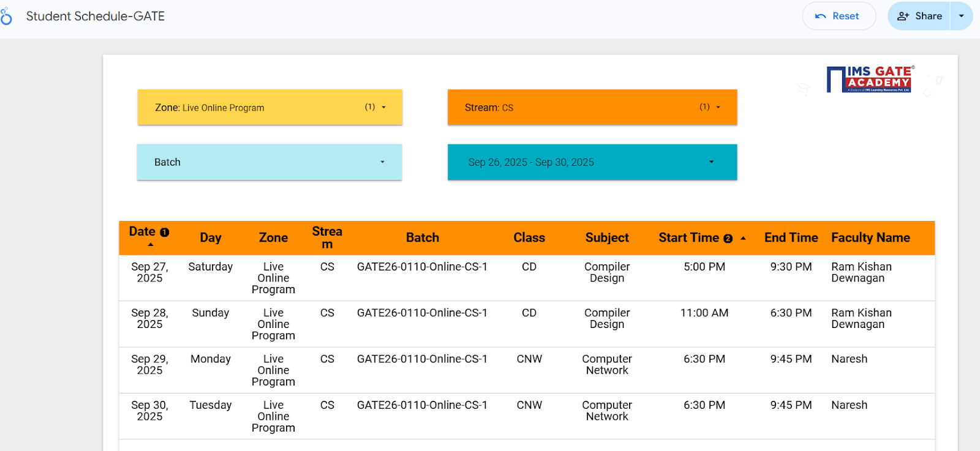Click the Share add-person icon

pyautogui.click(x=903, y=17)
